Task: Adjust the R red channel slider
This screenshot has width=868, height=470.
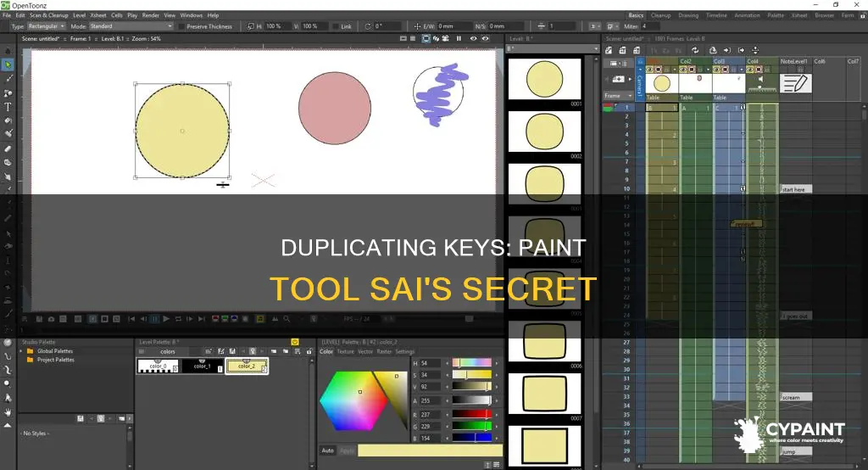Action: coord(471,414)
